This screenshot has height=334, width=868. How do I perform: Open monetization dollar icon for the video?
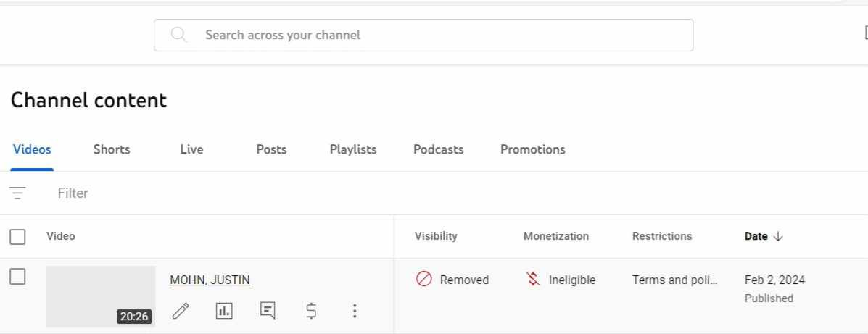pyautogui.click(x=312, y=312)
